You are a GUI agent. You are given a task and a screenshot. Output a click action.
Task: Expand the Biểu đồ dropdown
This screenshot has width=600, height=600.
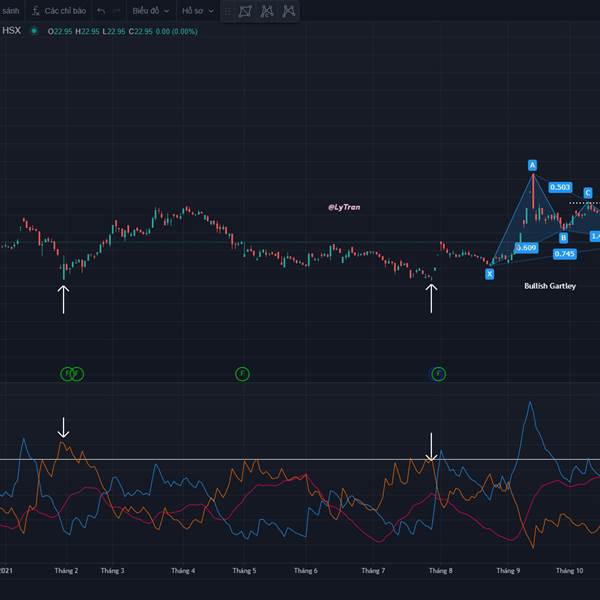coord(151,11)
